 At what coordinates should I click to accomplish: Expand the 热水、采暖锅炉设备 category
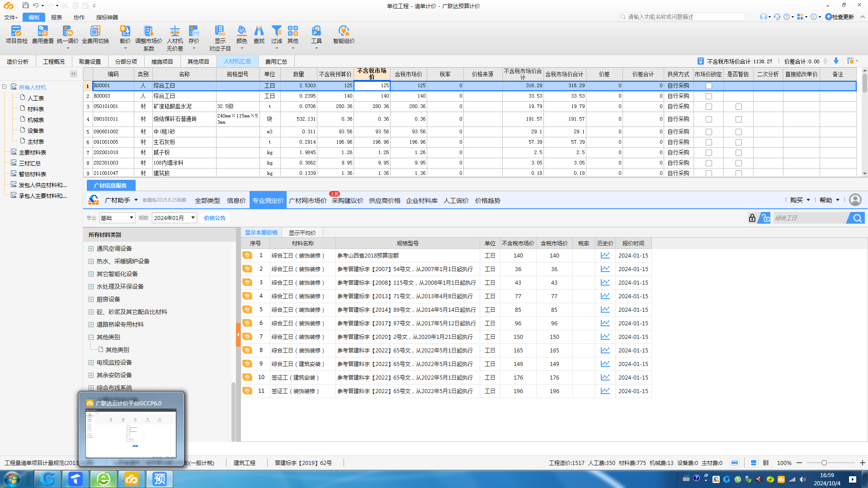pyautogui.click(x=91, y=261)
